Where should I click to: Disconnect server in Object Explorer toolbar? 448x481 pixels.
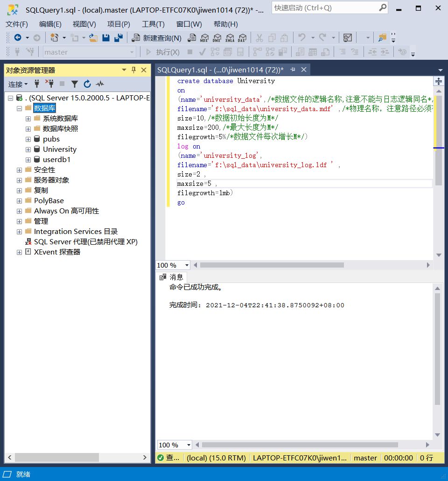tap(49, 84)
